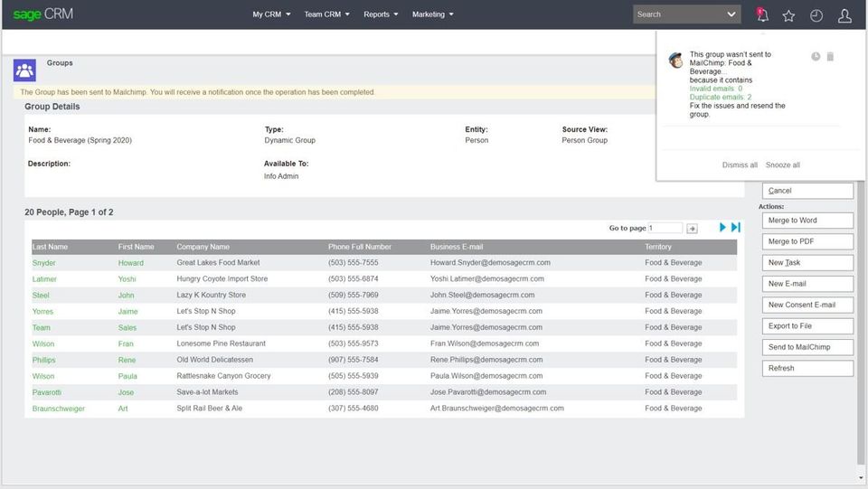Image resolution: width=868 pixels, height=489 pixels.
Task: Sort by Territory column header
Action: (x=657, y=247)
